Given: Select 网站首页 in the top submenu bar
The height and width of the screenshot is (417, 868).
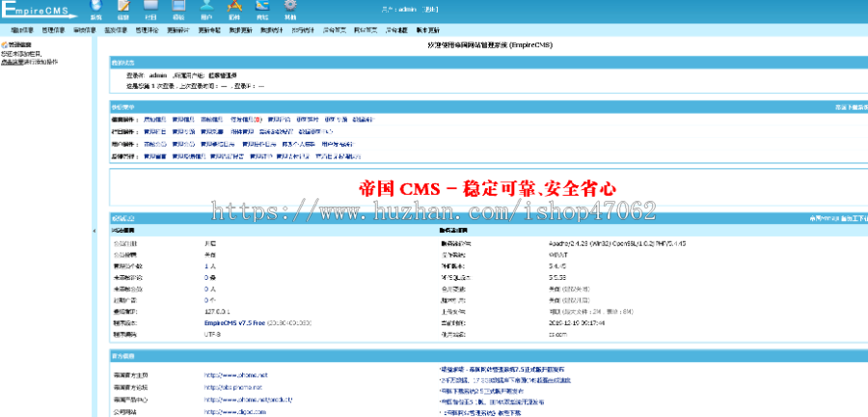Looking at the screenshot, I should tap(366, 30).
